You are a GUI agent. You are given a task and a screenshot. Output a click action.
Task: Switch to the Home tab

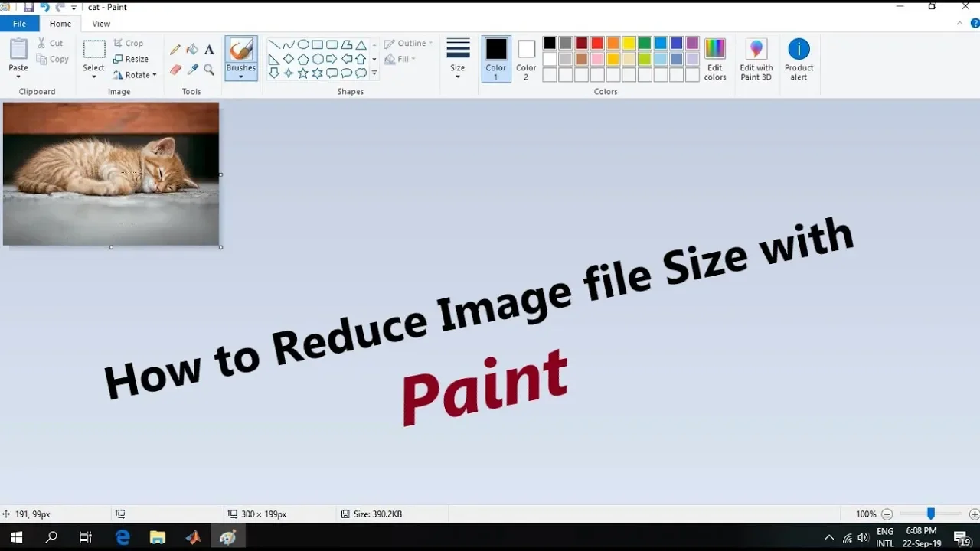[x=60, y=24]
